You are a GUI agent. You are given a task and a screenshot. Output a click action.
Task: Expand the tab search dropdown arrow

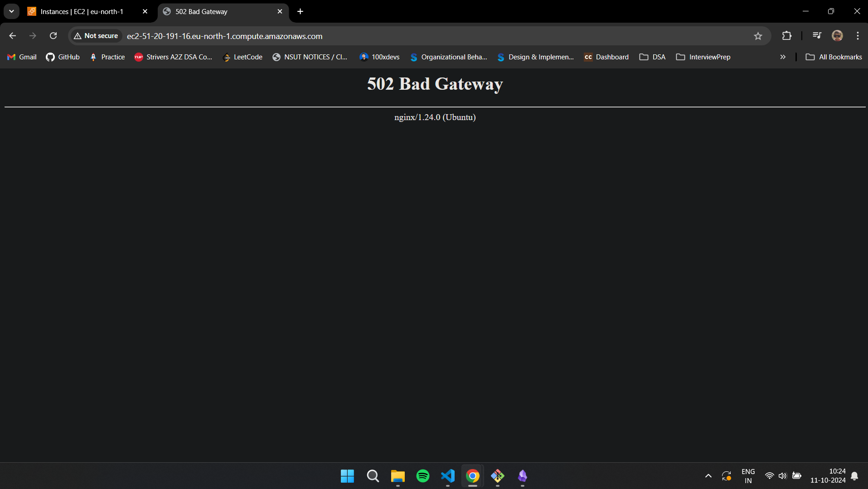[11, 11]
